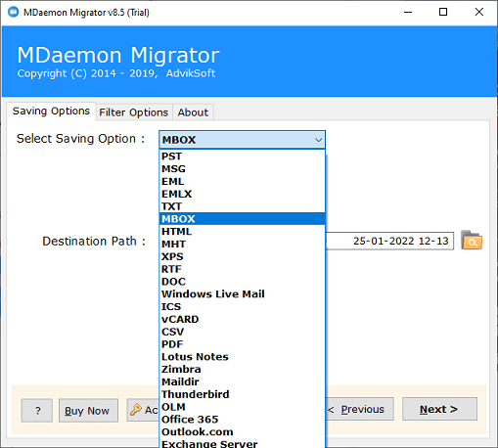Pick OLM in the dropdown list
Image resolution: width=498 pixels, height=448 pixels.
coord(242,407)
